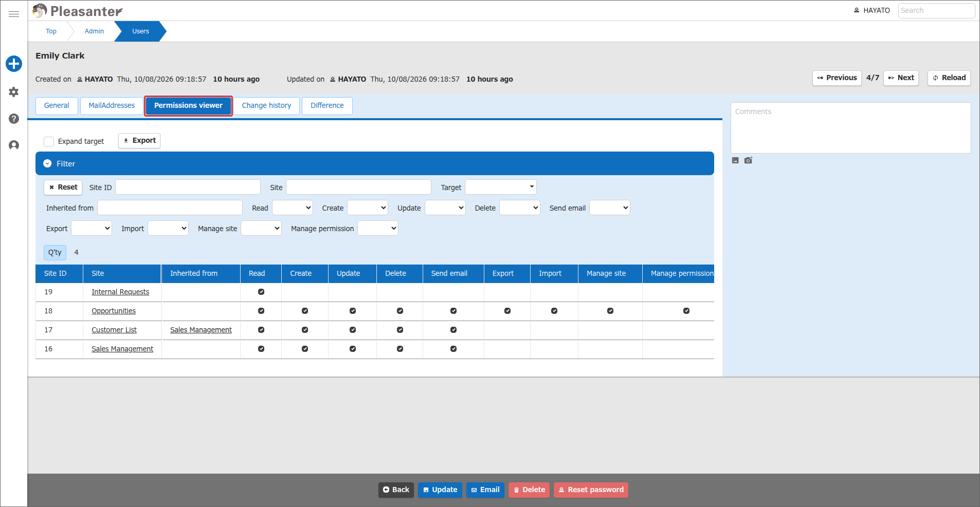Viewport: 980px width, 507px height.
Task: Reload the record
Action: coord(949,78)
